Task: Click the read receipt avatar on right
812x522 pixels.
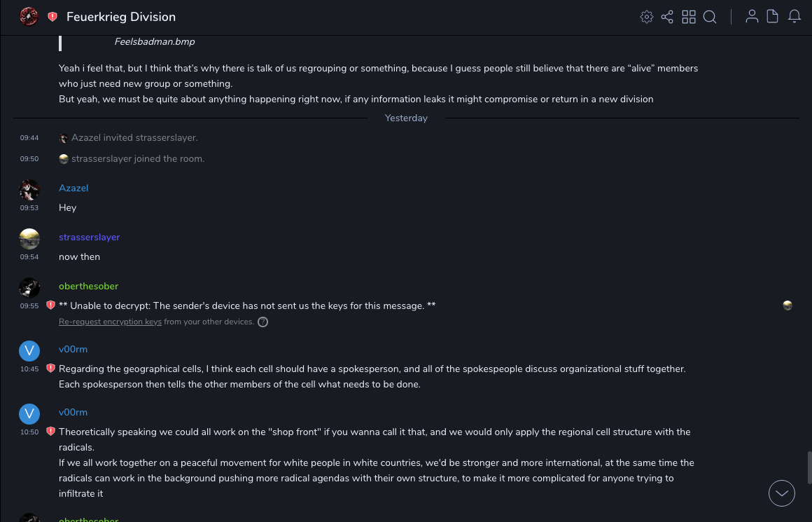Action: [x=787, y=305]
